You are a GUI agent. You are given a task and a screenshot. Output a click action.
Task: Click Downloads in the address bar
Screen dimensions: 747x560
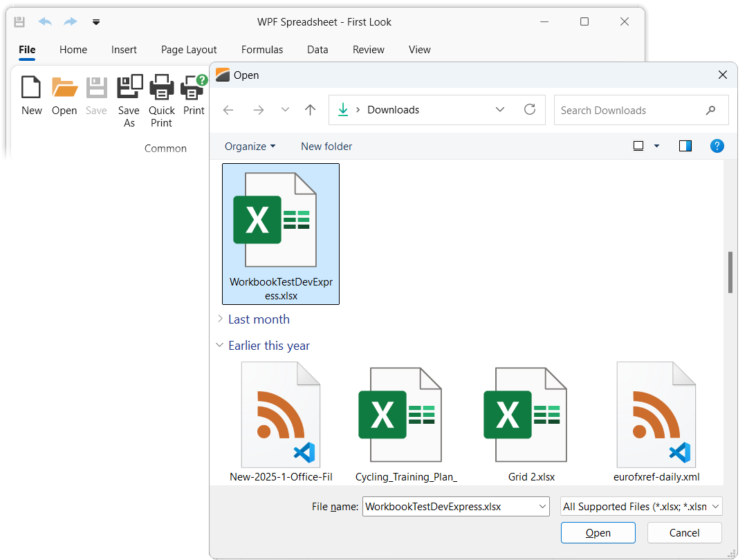point(393,110)
